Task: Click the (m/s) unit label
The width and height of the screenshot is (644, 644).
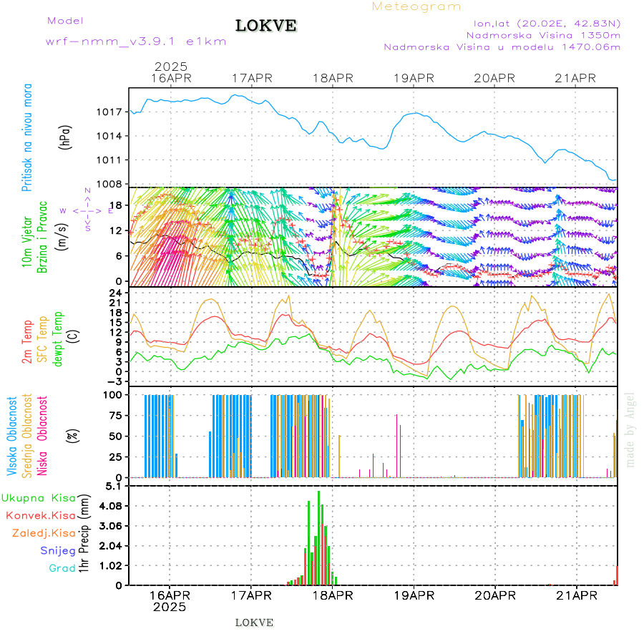Action: [x=62, y=237]
